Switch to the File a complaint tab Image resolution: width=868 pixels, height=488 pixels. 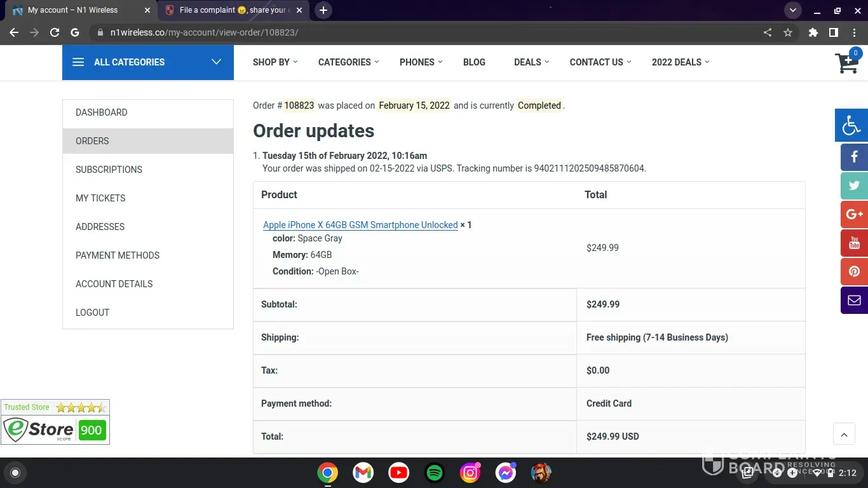(233, 10)
